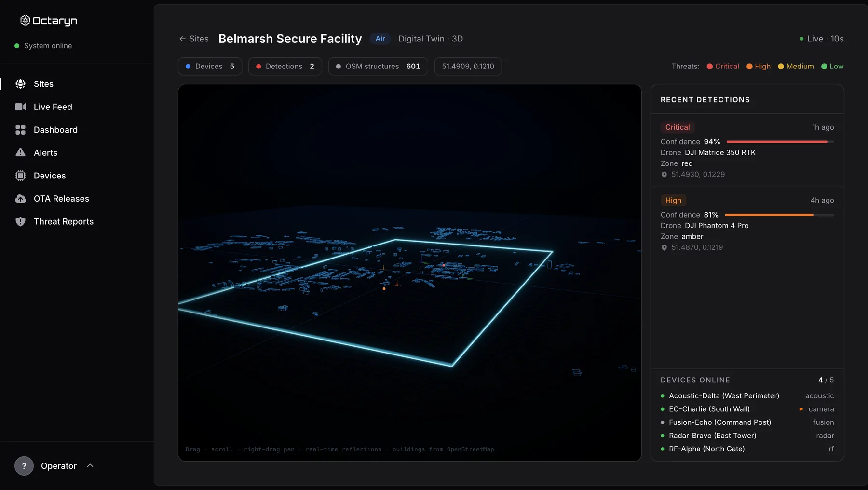
Task: Click the Belmarsh Secure Facility title
Action: 290,39
